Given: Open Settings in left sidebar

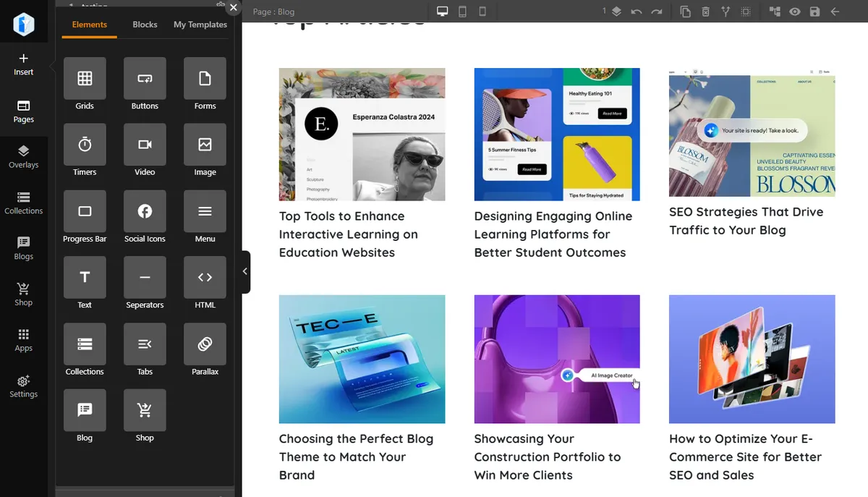Looking at the screenshot, I should [24, 387].
